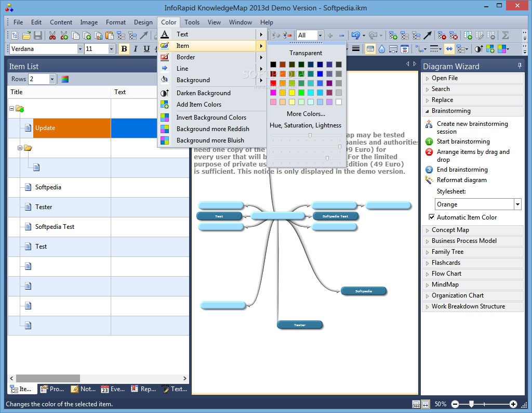Image resolution: width=532 pixels, height=413 pixels.
Task: Collapse the root folder in Item List
Action: (11, 108)
